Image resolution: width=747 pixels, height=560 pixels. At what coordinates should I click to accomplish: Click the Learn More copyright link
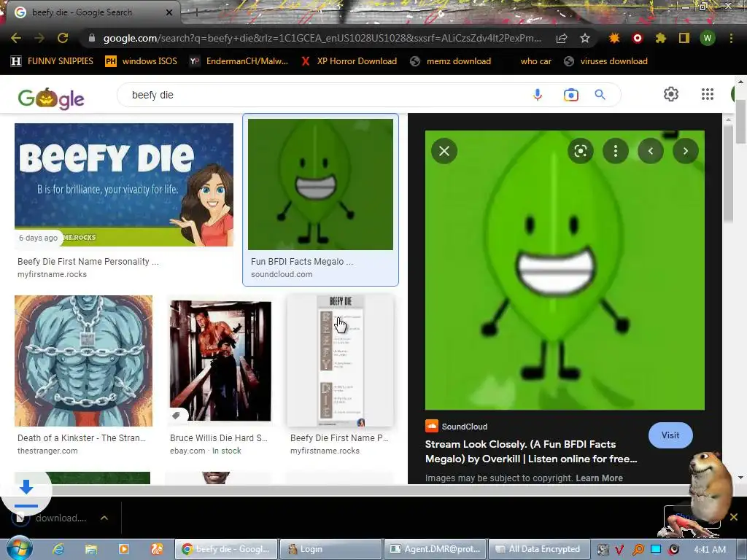(599, 478)
